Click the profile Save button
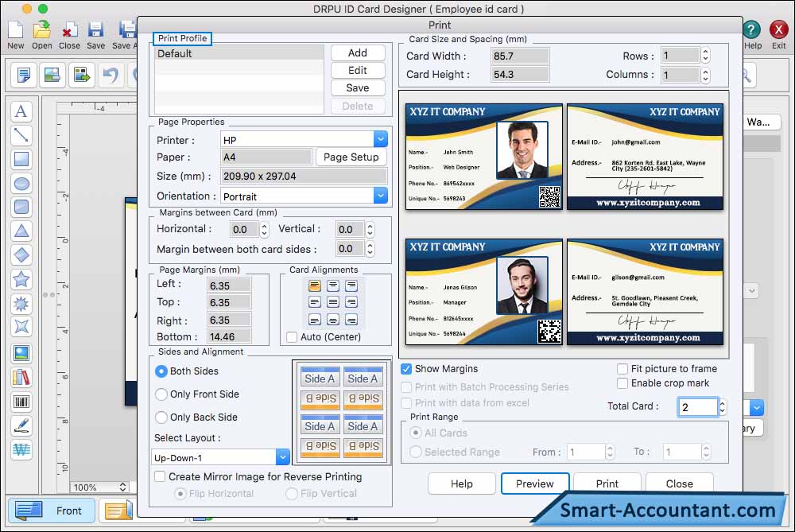 (358, 87)
